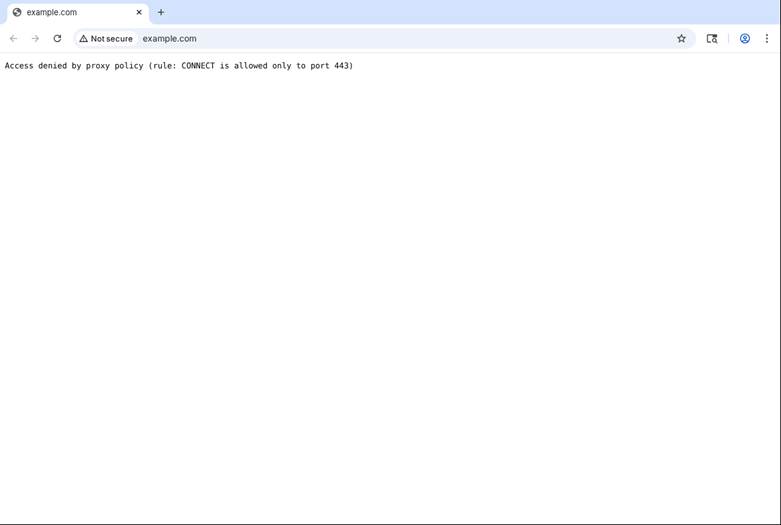Open the Not secure site info chip
781x525 pixels.
[106, 38]
